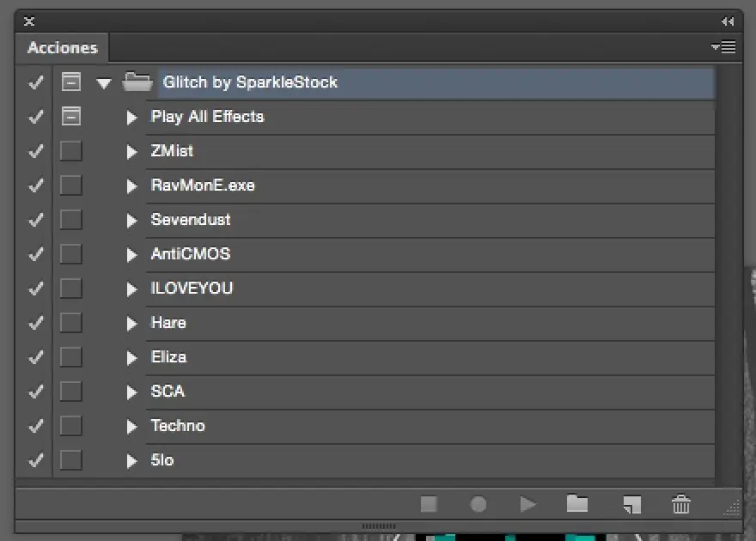
Task: Select the Glitch by SparkleStock set name
Action: tap(250, 82)
